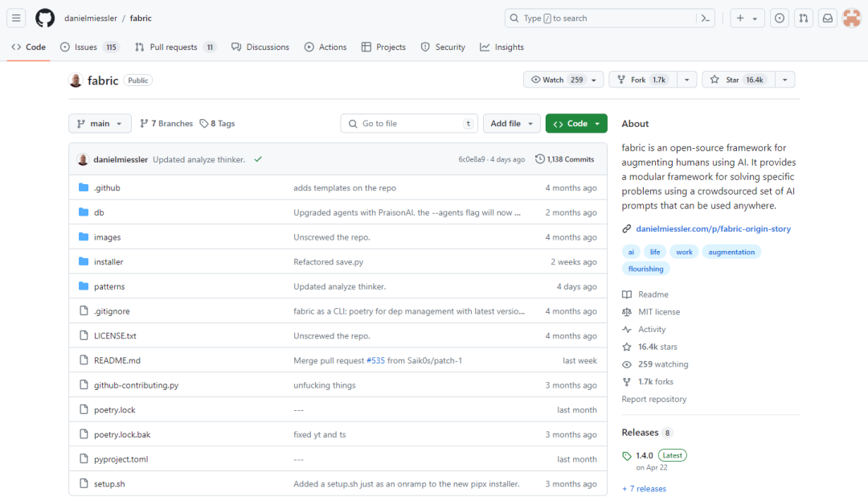Viewport: 868px width, 497px height.
Task: Expand the Add file dropdown
Action: [511, 124]
